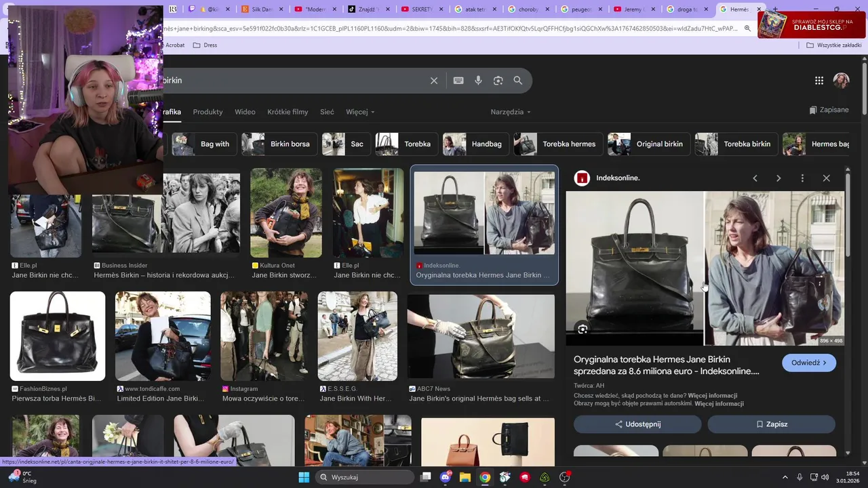Open OBS Studio from the taskbar
Screen dimensions: 868x488
(564, 477)
